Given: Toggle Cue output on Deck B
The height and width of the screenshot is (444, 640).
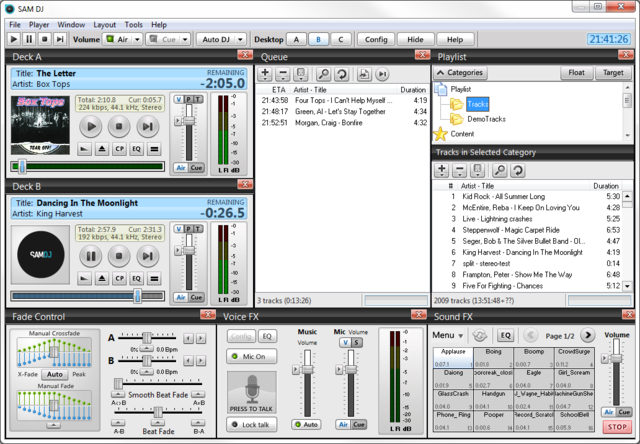Looking at the screenshot, I should click(x=196, y=297).
